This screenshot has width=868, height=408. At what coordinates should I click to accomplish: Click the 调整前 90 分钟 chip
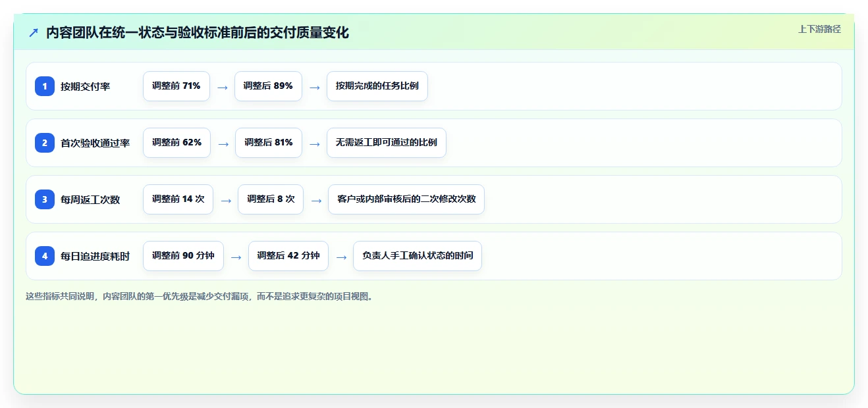pos(183,256)
